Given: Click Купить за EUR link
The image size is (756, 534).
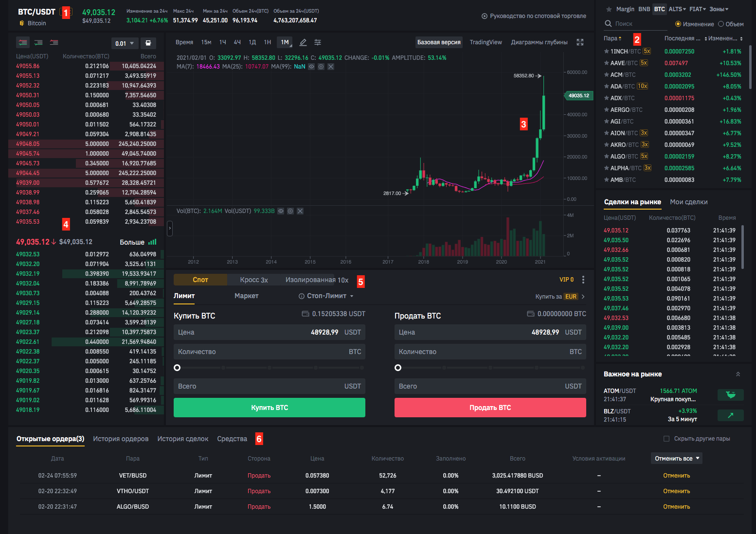Looking at the screenshot, I should pyautogui.click(x=560, y=296).
